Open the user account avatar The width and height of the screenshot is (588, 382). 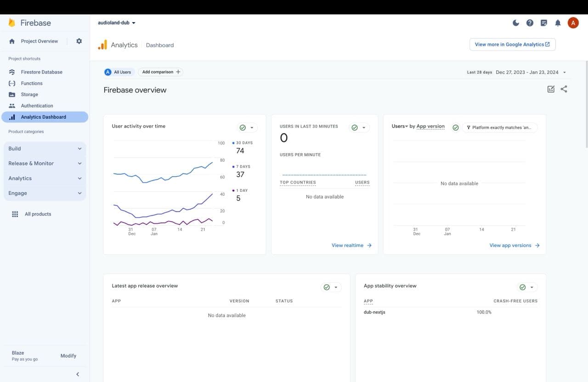point(573,23)
